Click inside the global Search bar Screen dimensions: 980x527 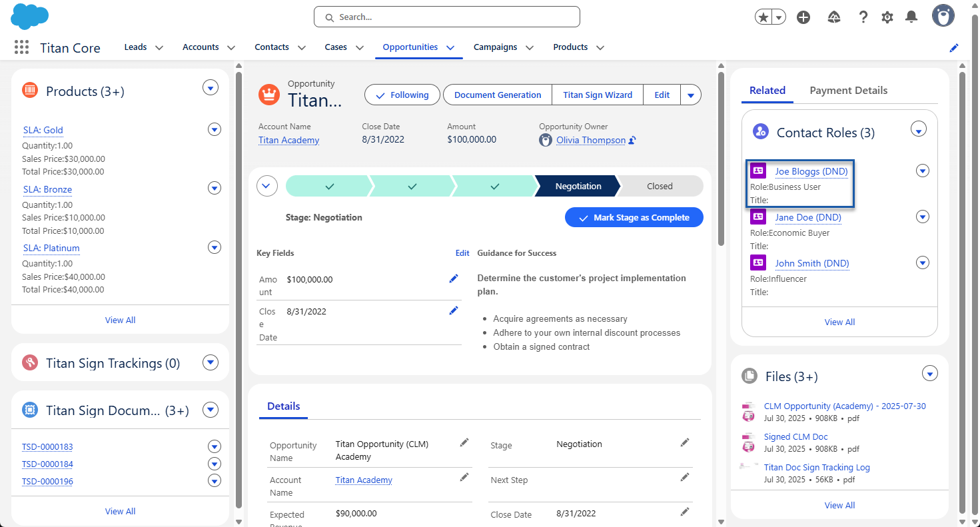click(446, 17)
